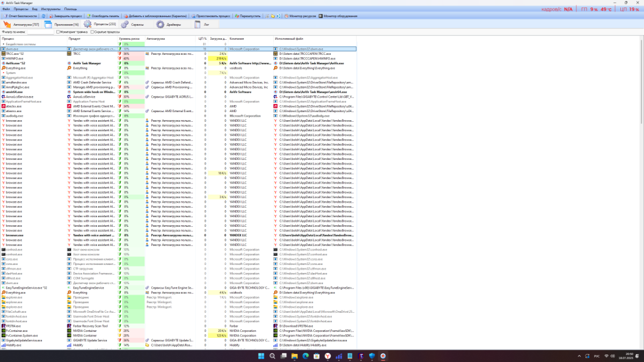Screen dimensions: 644x362
Task: Select ctfmon.exe process row
Action: [x=178, y=269]
